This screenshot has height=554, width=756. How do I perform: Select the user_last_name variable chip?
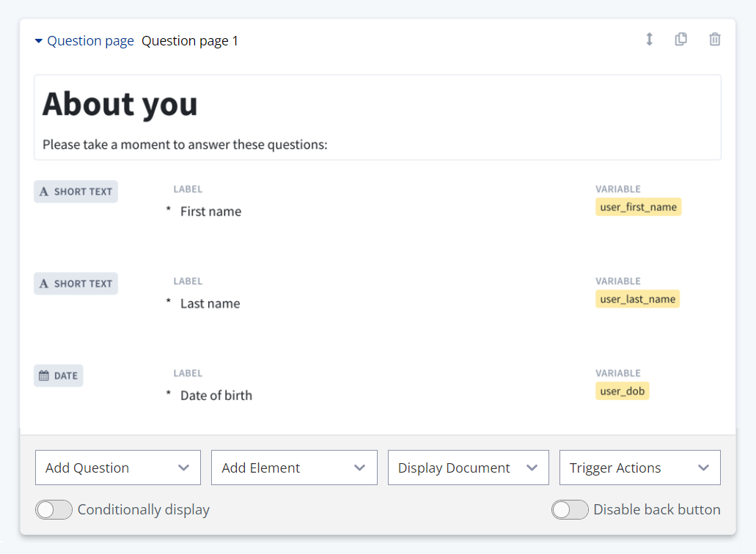637,299
